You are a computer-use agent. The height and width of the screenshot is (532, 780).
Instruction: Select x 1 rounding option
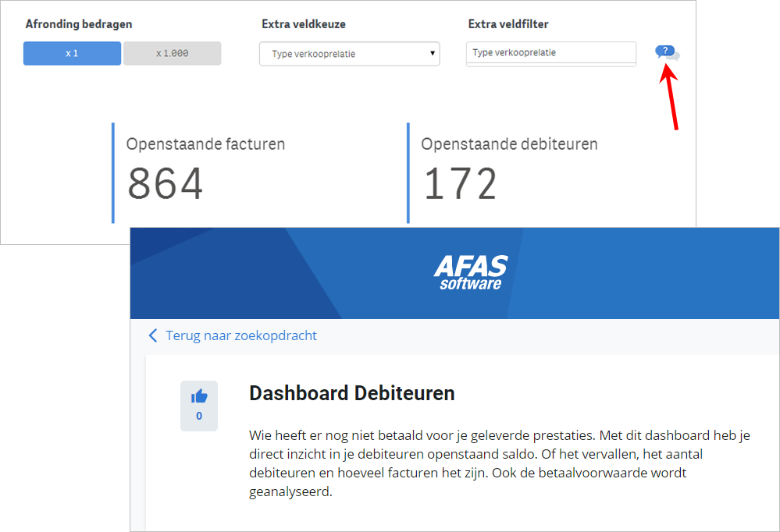(72, 53)
